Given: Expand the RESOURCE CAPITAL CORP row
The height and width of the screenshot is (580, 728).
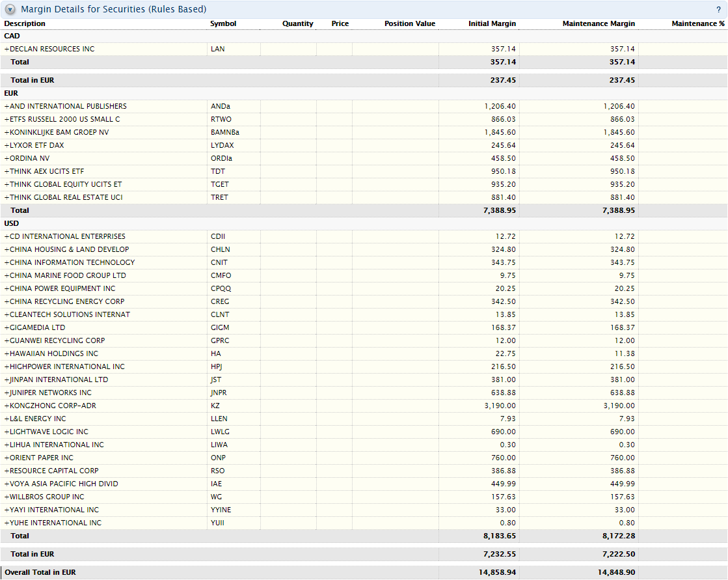Looking at the screenshot, I should click(x=7, y=471).
